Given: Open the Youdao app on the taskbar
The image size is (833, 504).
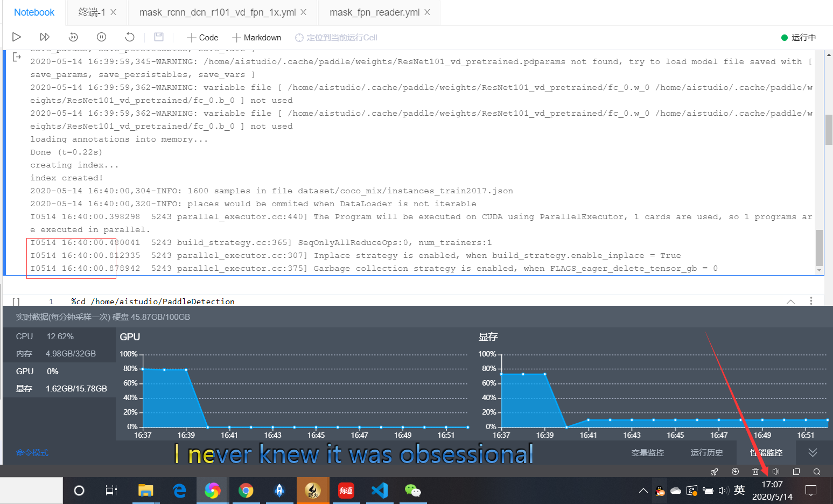Looking at the screenshot, I should [x=346, y=491].
